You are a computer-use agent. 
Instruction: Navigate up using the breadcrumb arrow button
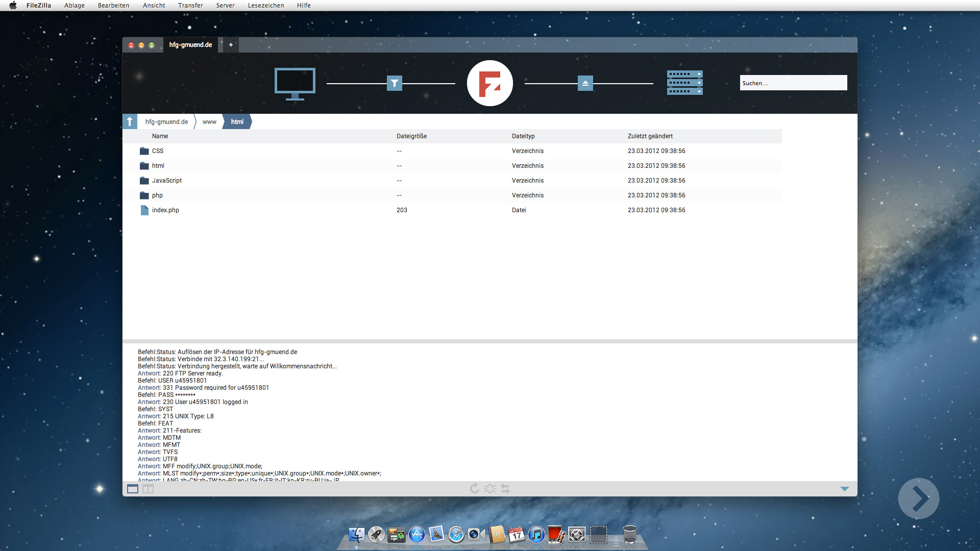point(131,121)
